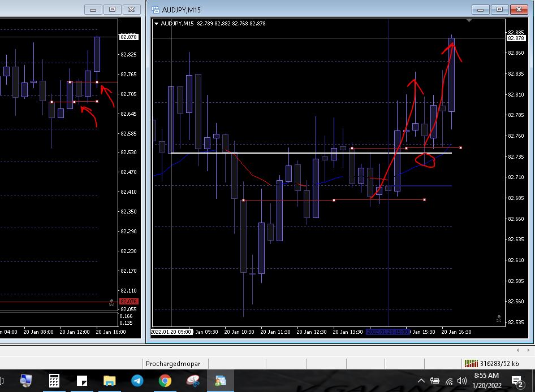The width and height of the screenshot is (535, 392).
Task: Click the connection status bars icon
Action: (x=471, y=364)
